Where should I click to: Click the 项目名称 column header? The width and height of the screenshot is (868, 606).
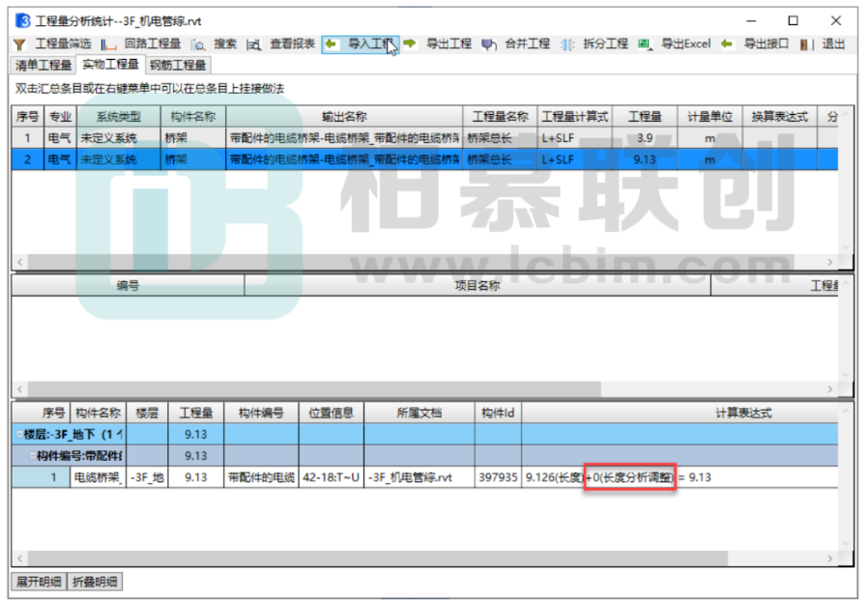[477, 285]
